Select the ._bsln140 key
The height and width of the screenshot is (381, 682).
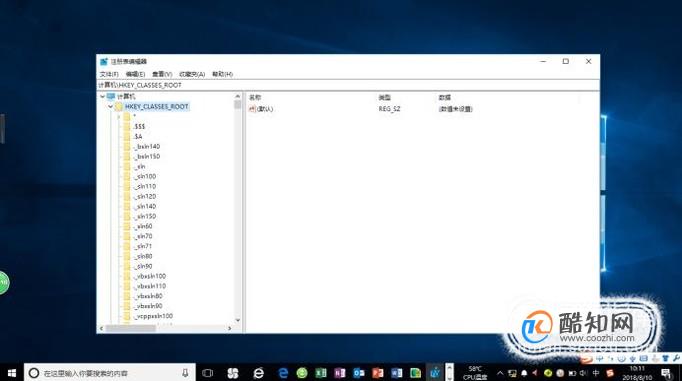click(147, 147)
